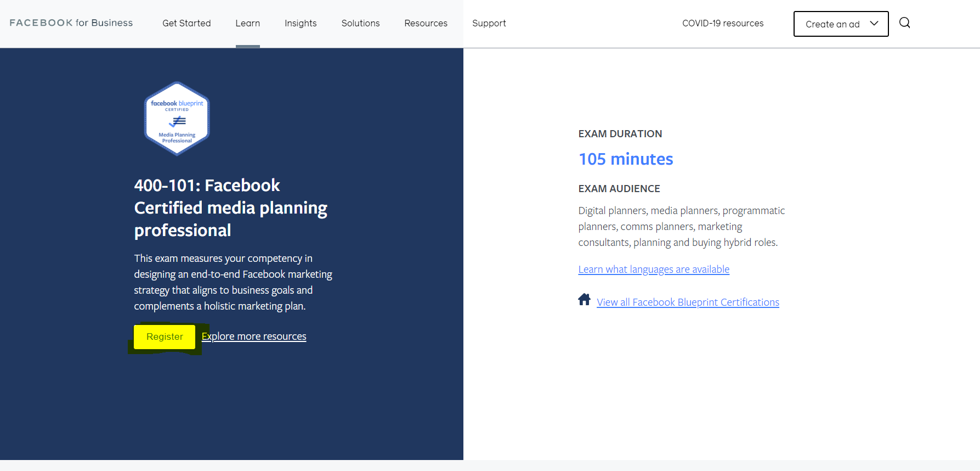Viewport: 980px width, 471px height.
Task: Go to COVID-19 resources
Action: tap(723, 23)
